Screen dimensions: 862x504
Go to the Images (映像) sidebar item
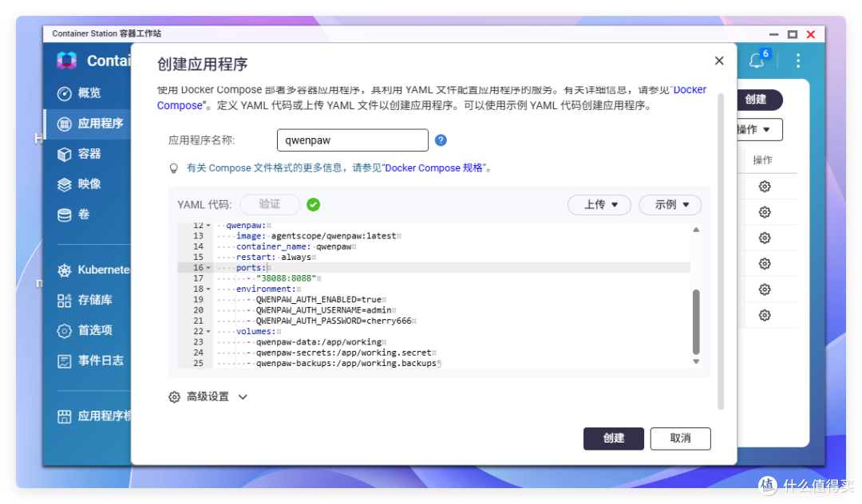79,184
